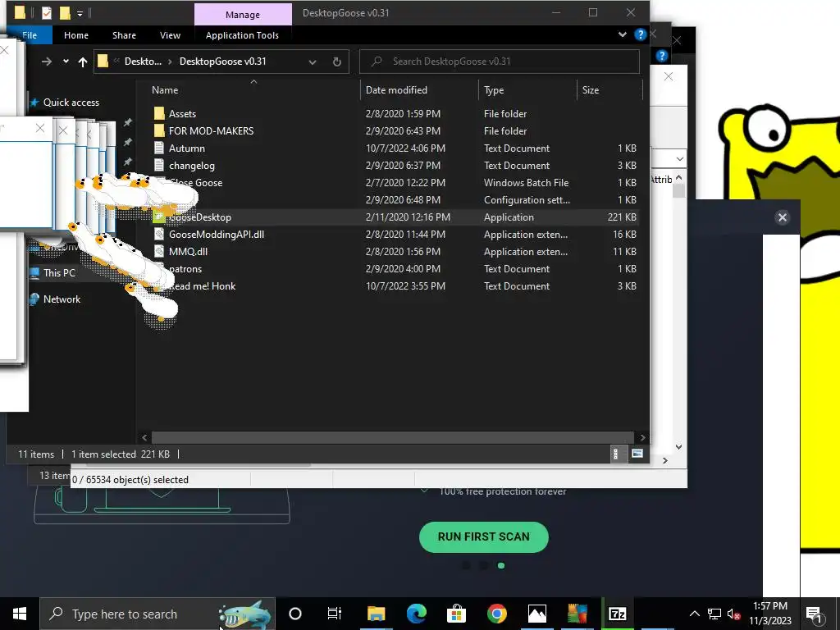Image resolution: width=840 pixels, height=630 pixels.
Task: Close the AVG popup with X
Action: [x=782, y=217]
